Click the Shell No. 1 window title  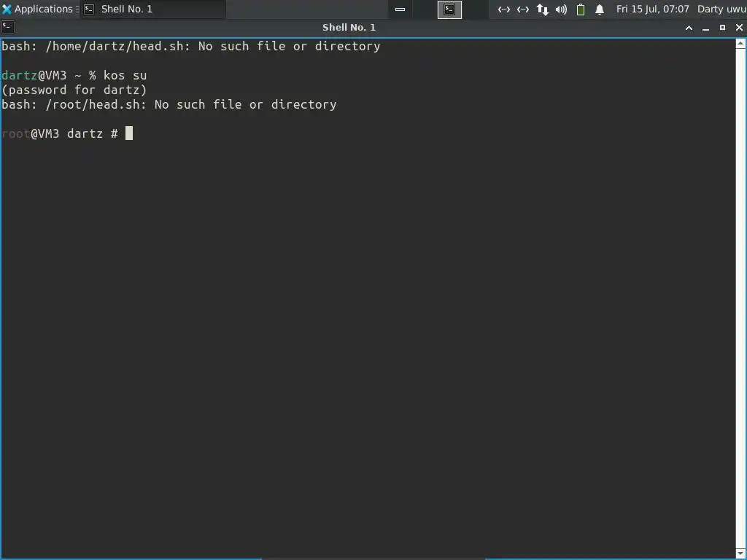[349, 27]
